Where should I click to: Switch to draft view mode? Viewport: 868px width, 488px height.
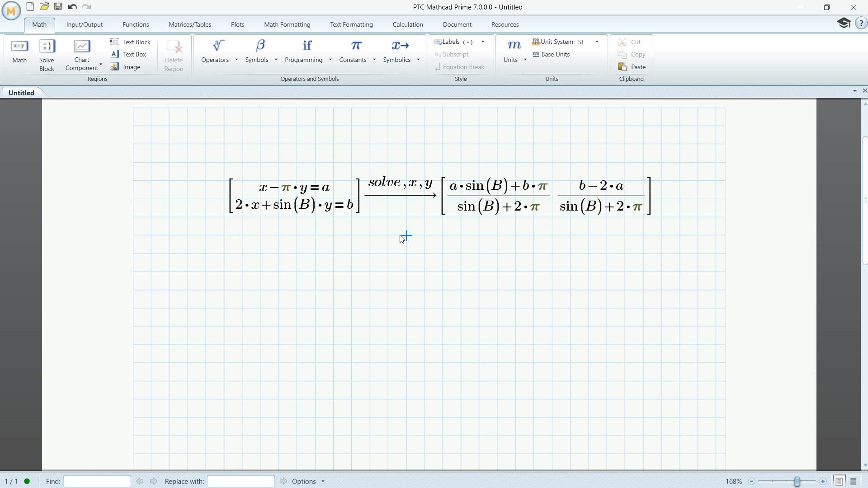point(854,481)
